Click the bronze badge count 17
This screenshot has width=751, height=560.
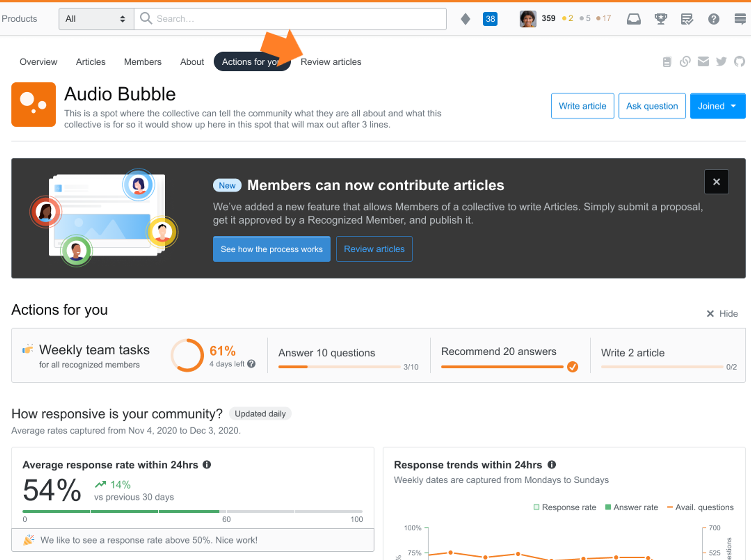pos(604,18)
